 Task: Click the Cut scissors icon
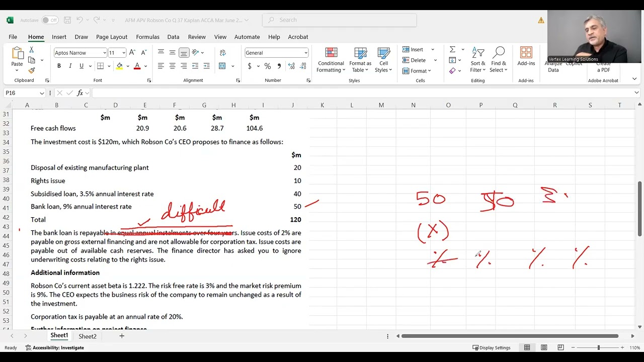(31, 50)
